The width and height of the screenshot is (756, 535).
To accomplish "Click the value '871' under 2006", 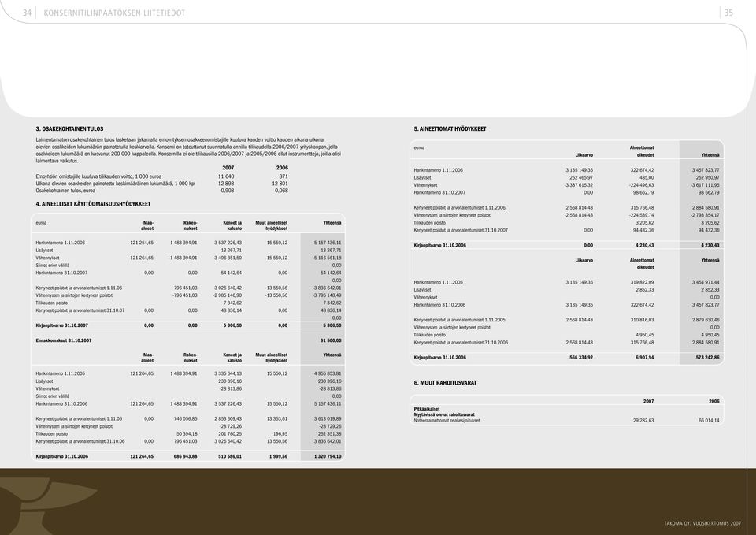I will [283, 176].
